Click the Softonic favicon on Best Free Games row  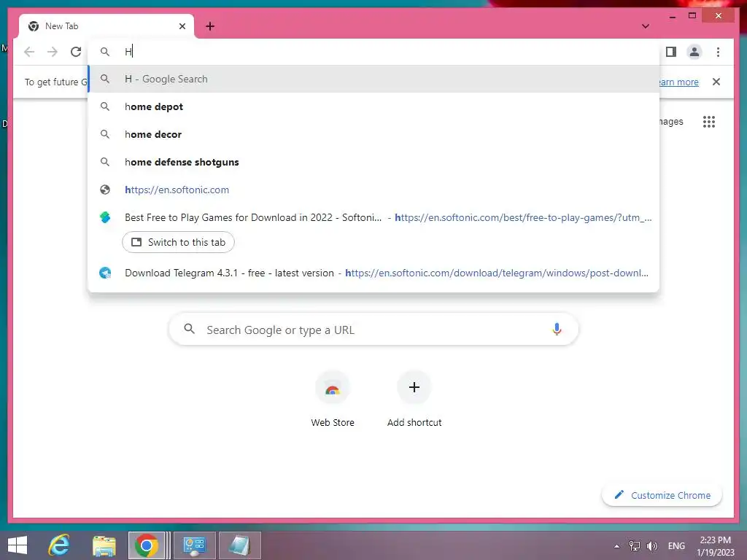[x=105, y=217]
